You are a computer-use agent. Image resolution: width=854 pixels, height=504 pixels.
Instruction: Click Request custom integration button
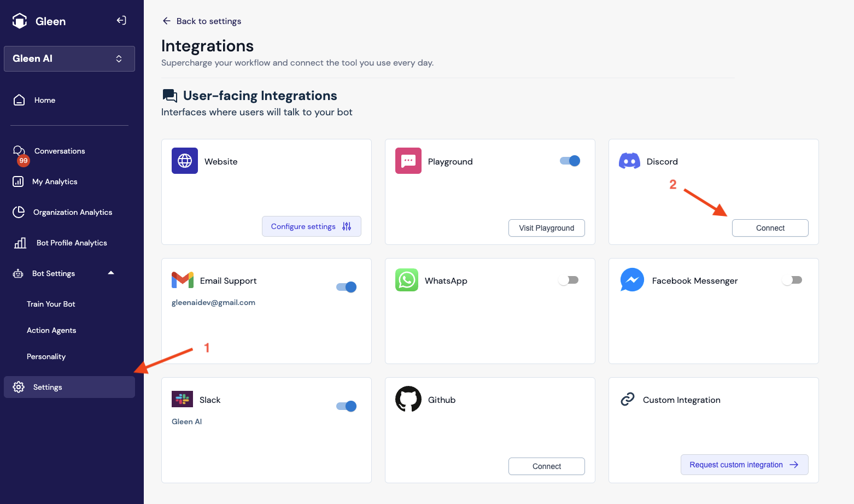point(744,465)
